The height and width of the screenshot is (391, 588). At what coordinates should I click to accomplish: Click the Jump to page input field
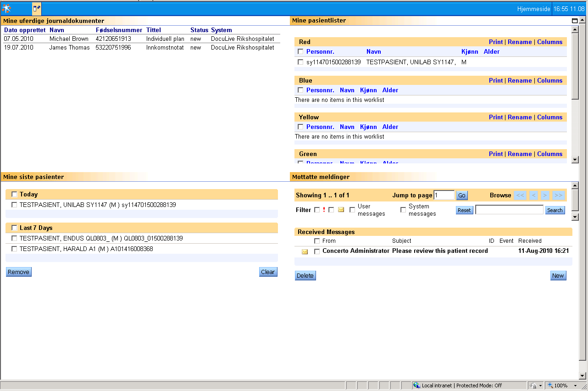pyautogui.click(x=444, y=195)
